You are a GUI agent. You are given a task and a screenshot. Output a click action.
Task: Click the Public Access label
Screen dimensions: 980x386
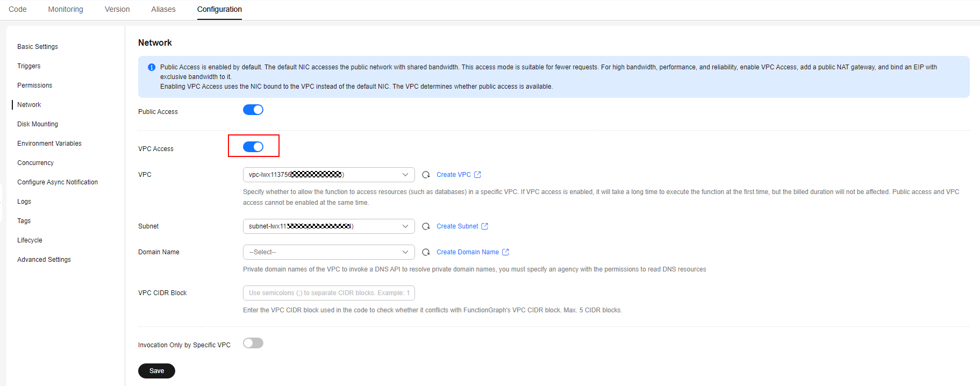(158, 112)
